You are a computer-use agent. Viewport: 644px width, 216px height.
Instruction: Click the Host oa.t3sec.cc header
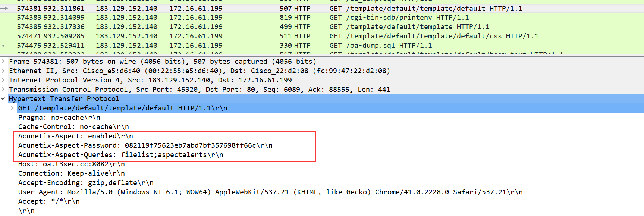click(71, 164)
